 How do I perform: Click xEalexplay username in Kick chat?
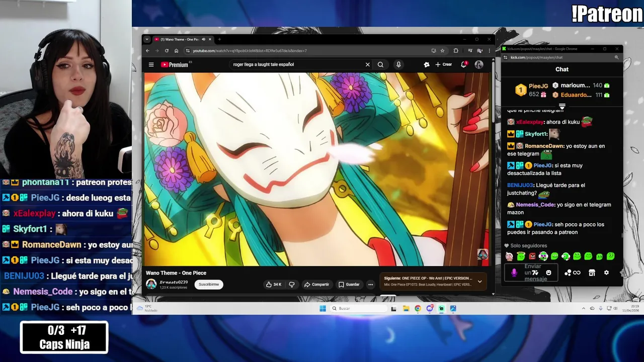[530, 122]
